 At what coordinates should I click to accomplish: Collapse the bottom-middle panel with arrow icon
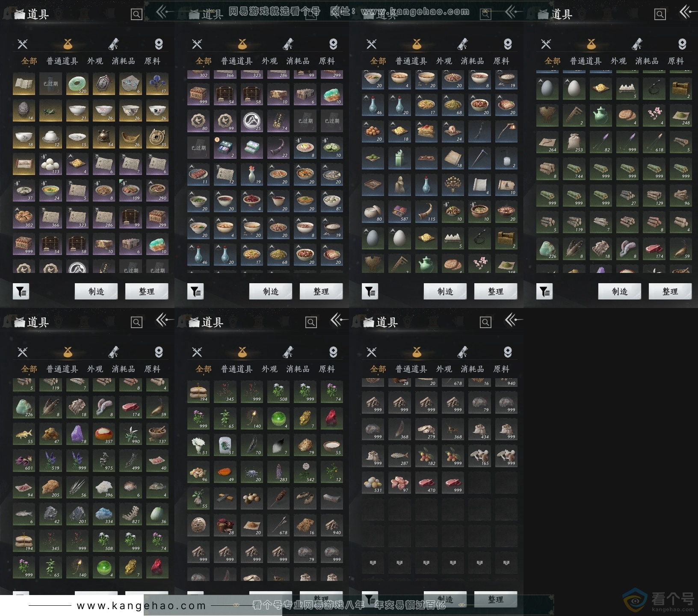[339, 320]
